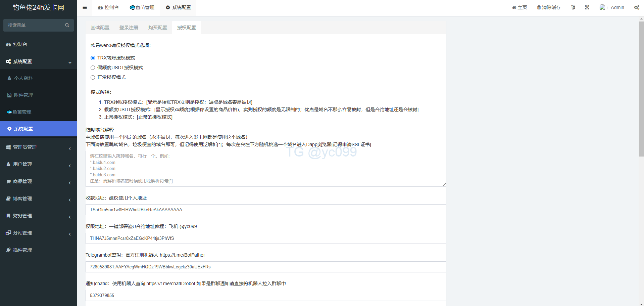Expand the 商品管理 sidebar menu
The image size is (644, 306).
click(x=39, y=181)
